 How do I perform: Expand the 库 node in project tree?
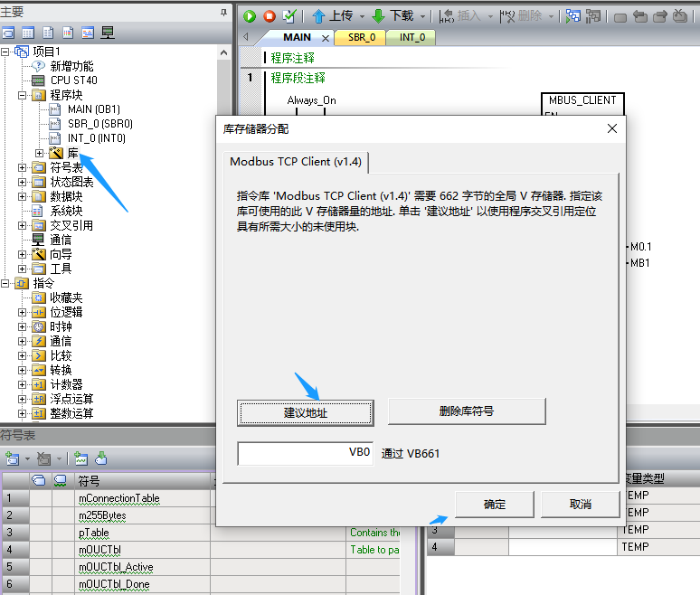[39, 153]
